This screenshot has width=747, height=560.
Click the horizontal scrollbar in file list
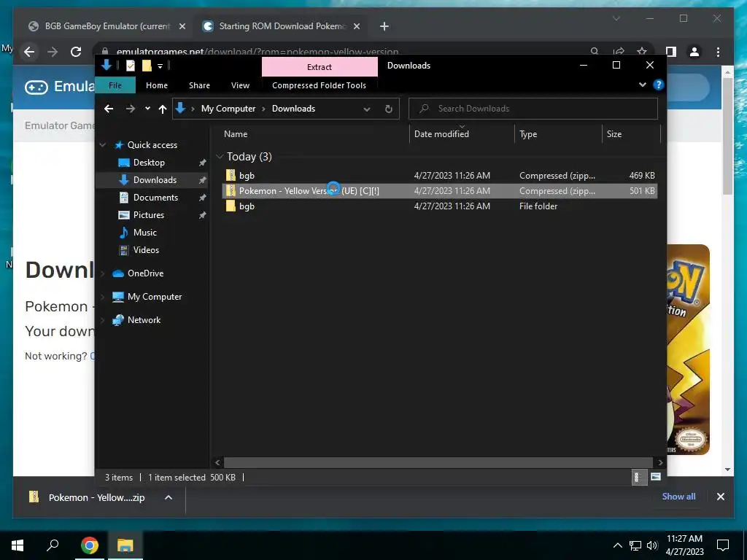click(438, 462)
